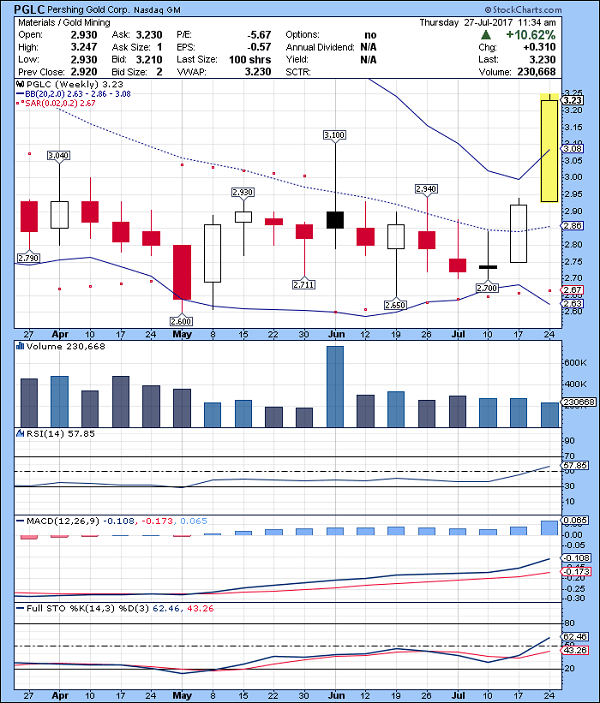Image resolution: width=600 pixels, height=703 pixels.
Task: Click the green up-arrow triangle in header
Action: (x=486, y=35)
